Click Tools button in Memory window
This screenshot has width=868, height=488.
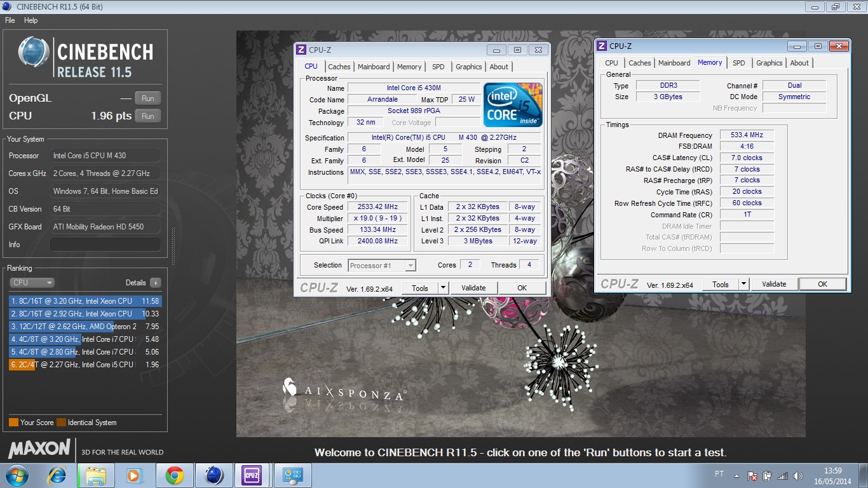pyautogui.click(x=721, y=284)
